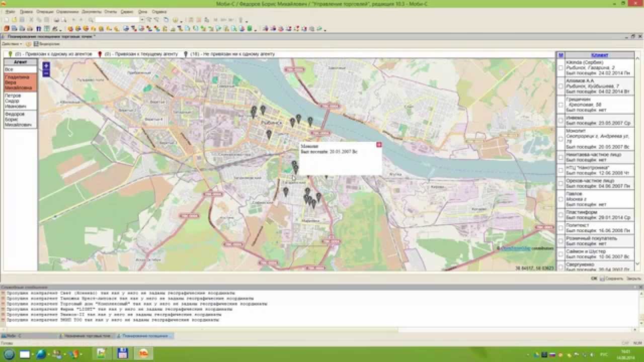644x362 pixels.
Task: Check the Орехов-частное лицо checkbox
Action: point(561,183)
